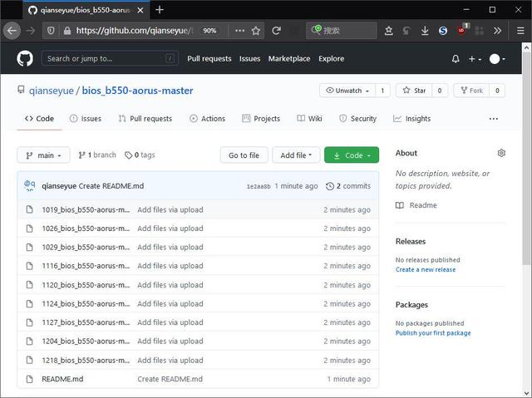Open file 1019_bios_b550-aorus-m...
This screenshot has height=398, width=532.
coord(86,210)
